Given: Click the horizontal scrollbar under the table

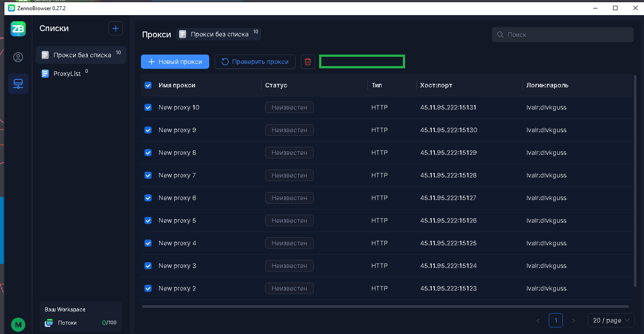Looking at the screenshot, I should 385,306.
